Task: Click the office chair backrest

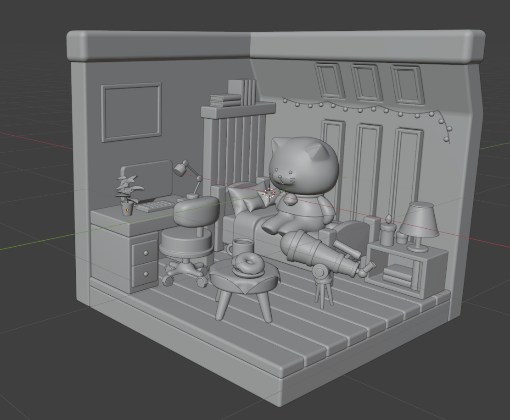Action: pyautogui.click(x=196, y=210)
